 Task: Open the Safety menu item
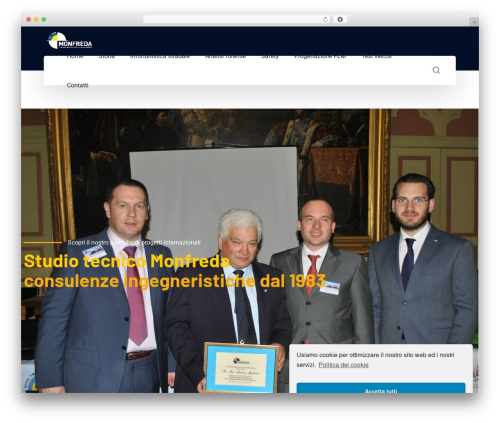tap(270, 57)
